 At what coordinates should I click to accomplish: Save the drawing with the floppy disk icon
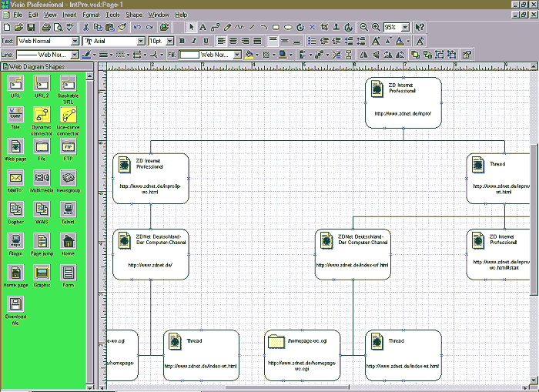tap(31, 27)
